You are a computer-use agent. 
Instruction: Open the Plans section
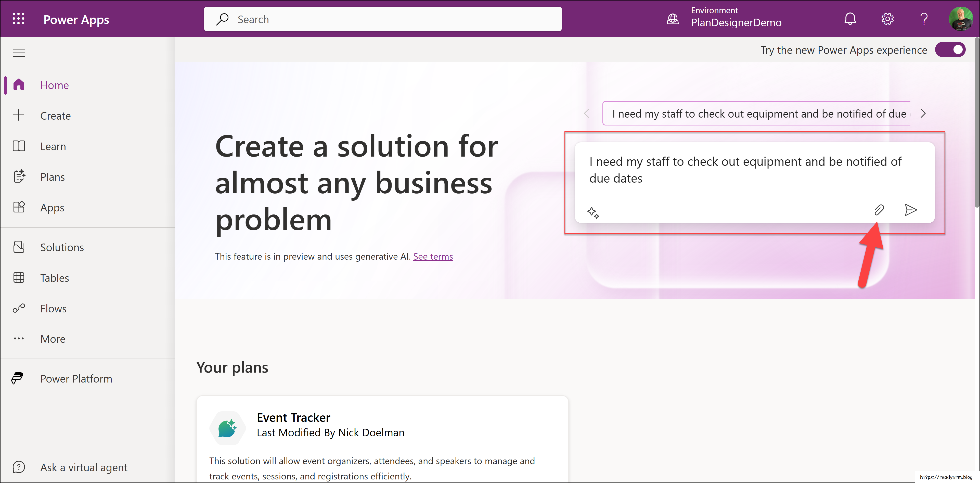click(52, 177)
